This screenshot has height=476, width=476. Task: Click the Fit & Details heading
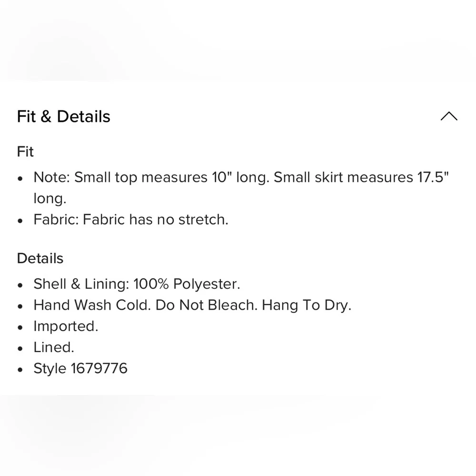[x=63, y=117]
